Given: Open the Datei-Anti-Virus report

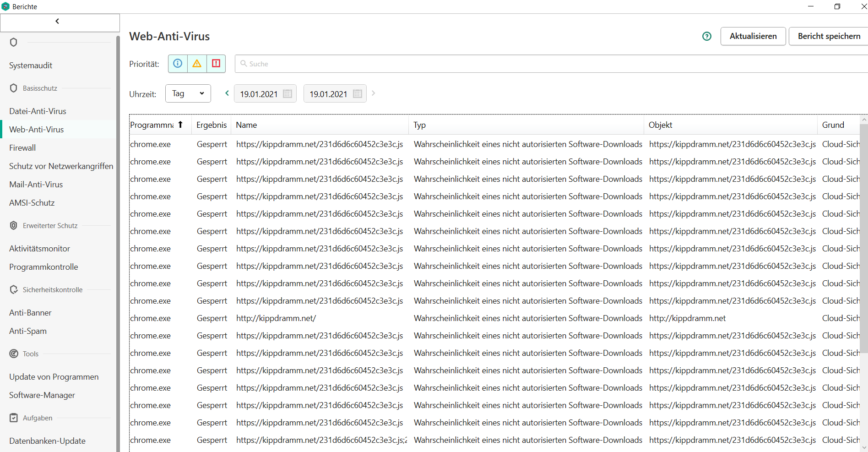Looking at the screenshot, I should pos(38,111).
